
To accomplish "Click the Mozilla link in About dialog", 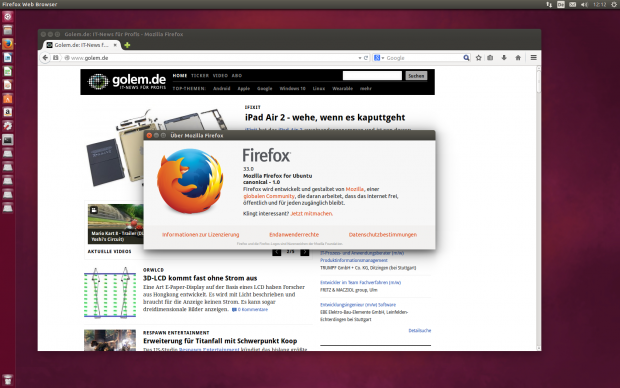I will pos(355,189).
